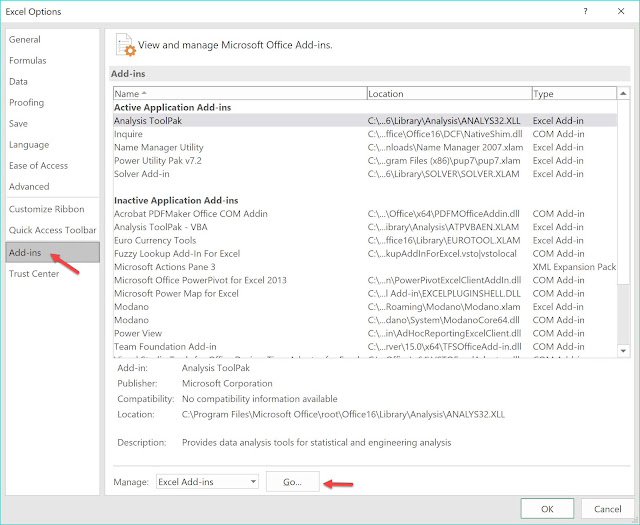Viewport: 640px width, 525px height.
Task: Sort by the Location column header
Action: point(449,93)
